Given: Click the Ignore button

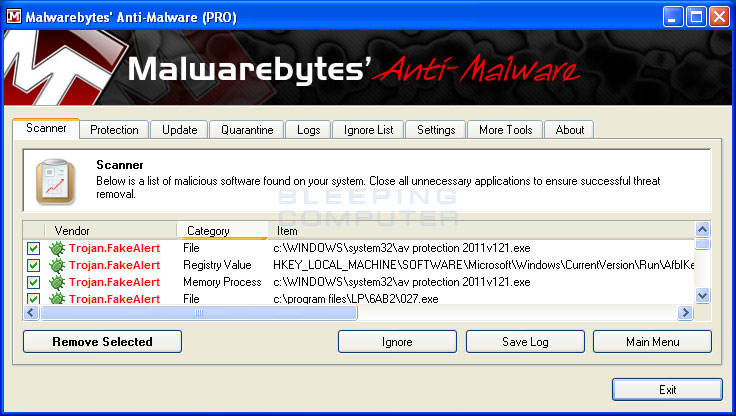Looking at the screenshot, I should click(397, 341).
